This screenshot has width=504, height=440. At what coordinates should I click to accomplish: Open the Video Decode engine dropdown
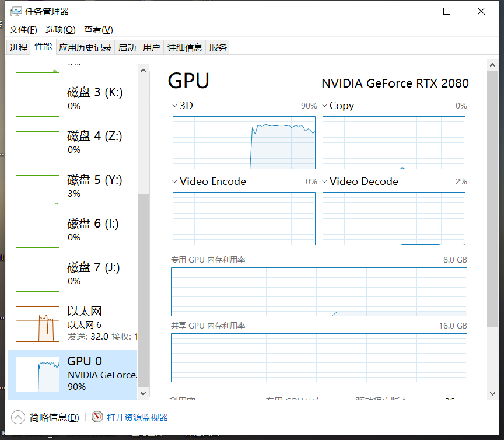(x=324, y=181)
